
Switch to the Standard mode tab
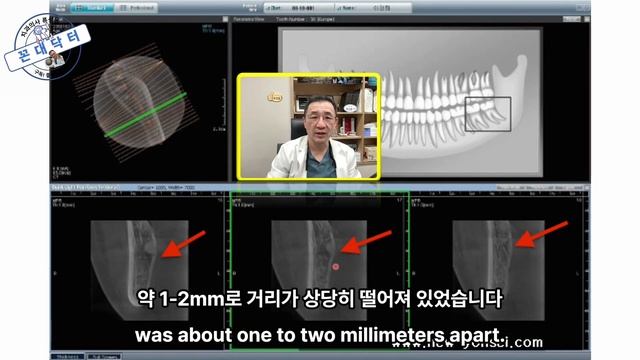coord(92,8)
